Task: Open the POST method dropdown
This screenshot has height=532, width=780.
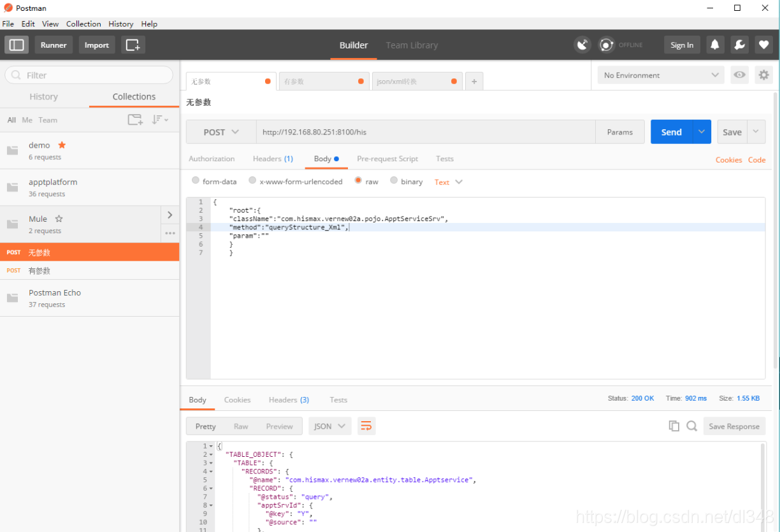Action: [x=221, y=132]
